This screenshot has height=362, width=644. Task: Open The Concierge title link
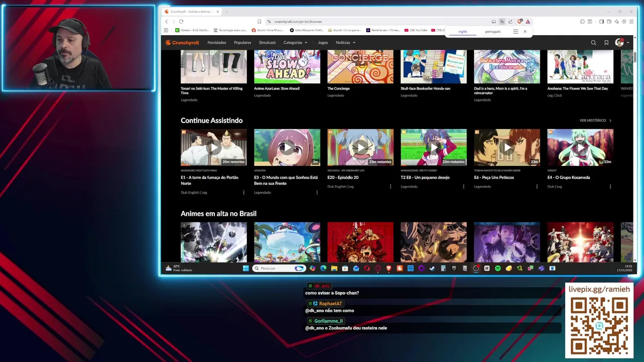coord(339,88)
